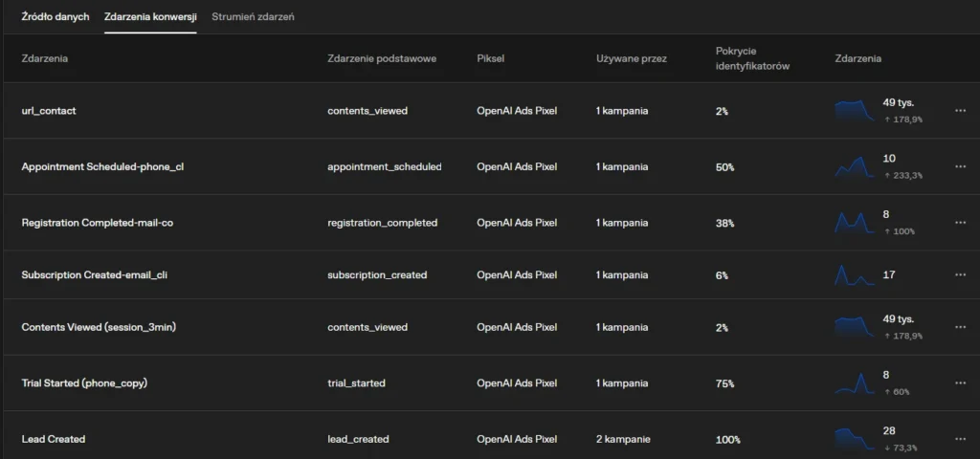
Task: Click OpenAI Ads Pixel in url_contact row
Action: [517, 111]
